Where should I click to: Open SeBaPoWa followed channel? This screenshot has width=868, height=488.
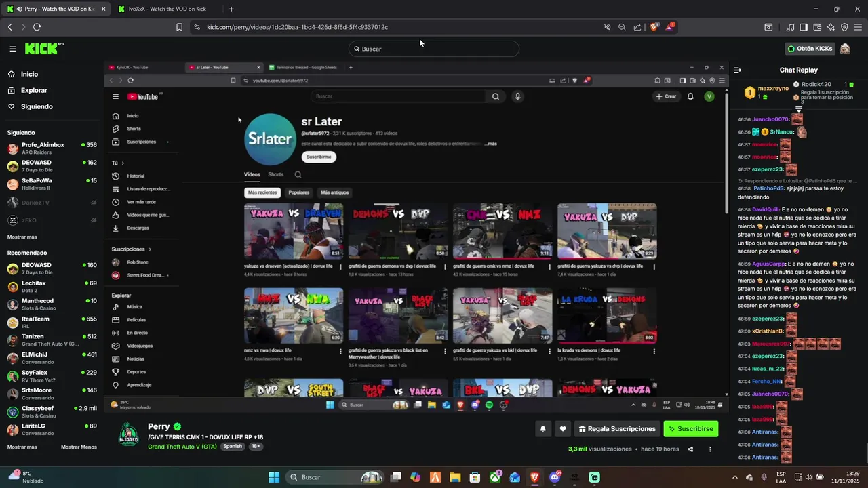[52, 184]
